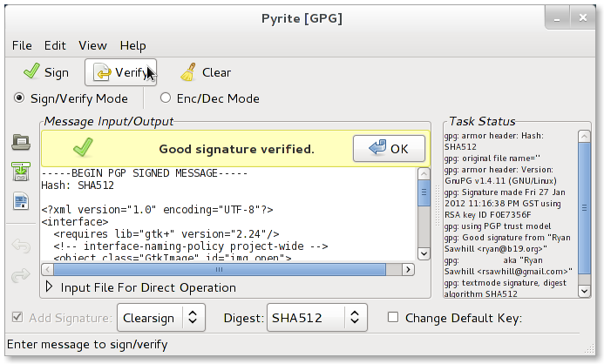Dismiss the notification with the OK button

[389, 149]
